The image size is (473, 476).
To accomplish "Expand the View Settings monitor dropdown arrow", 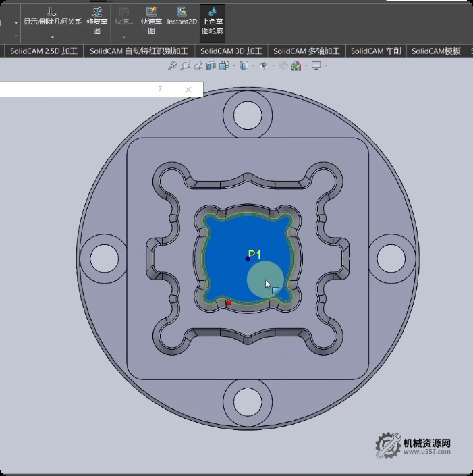I will coord(326,65).
